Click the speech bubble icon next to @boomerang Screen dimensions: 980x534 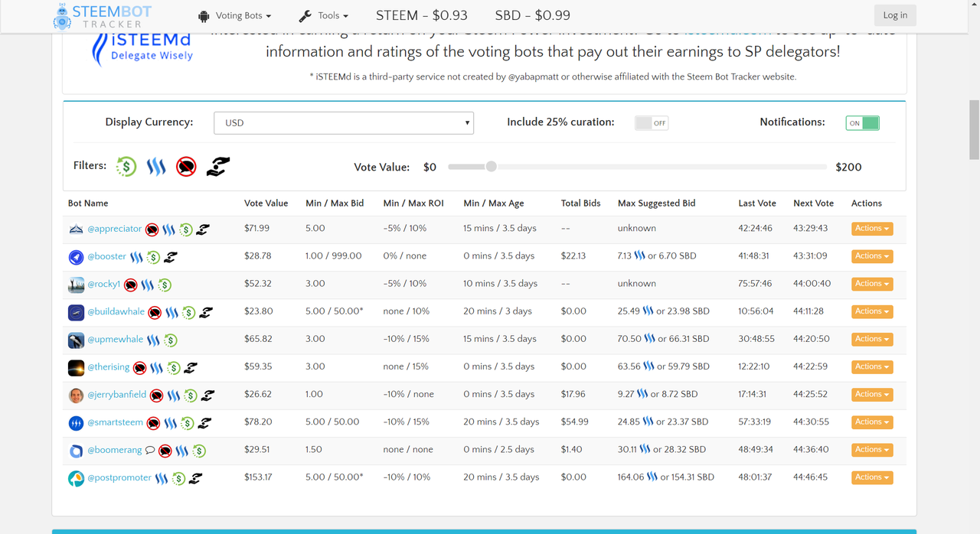(x=150, y=450)
